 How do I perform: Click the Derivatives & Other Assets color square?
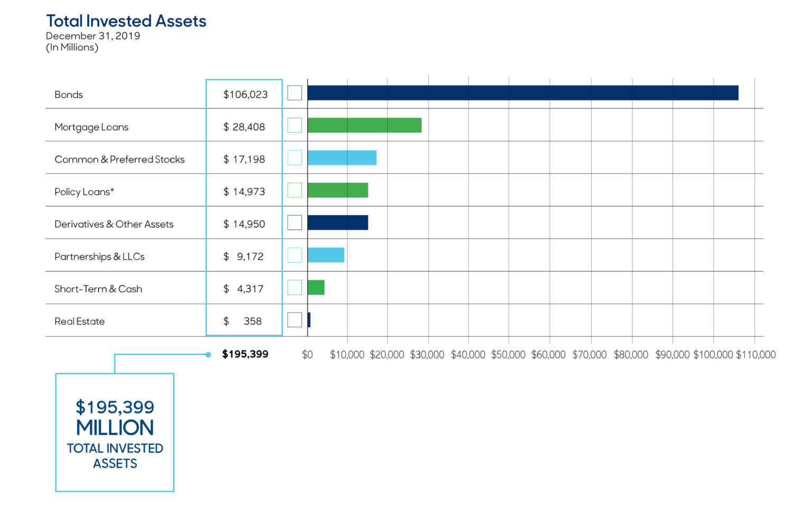[294, 223]
